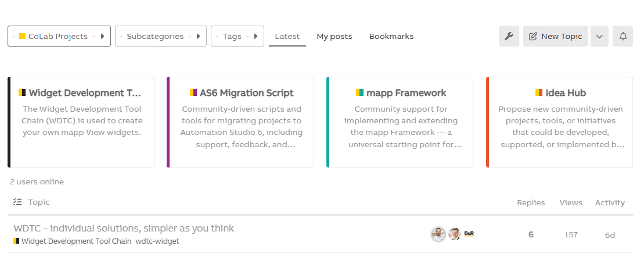Expand the chevron next to New Topic
Viewport: 644px width, 260px height.
click(x=599, y=36)
